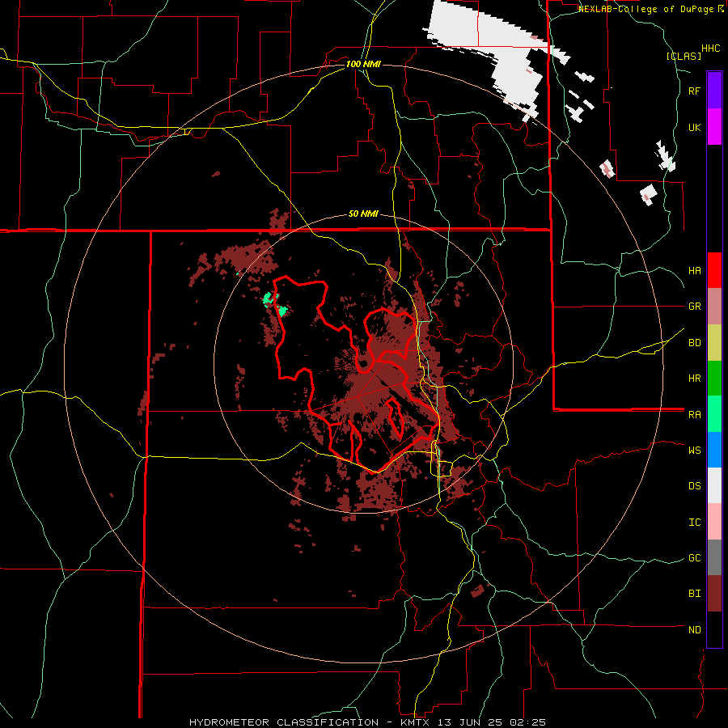
Task: Click the GR legend color swatch
Action: (x=714, y=307)
